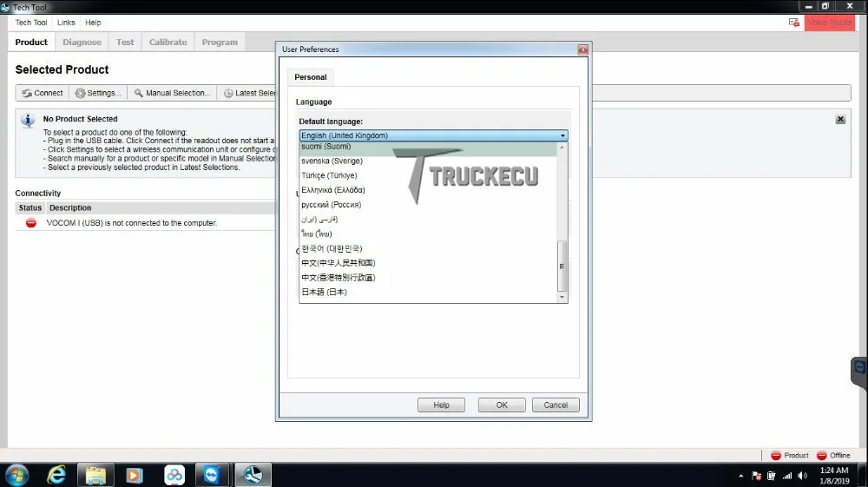Click the language list scroll up arrow
This screenshot has height=487, width=868.
(x=562, y=148)
